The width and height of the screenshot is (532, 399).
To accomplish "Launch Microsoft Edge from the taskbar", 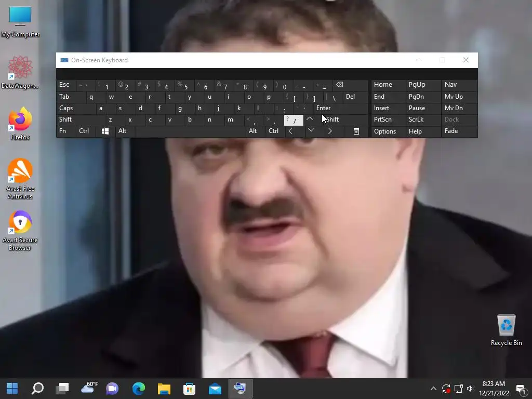I will [x=138, y=389].
